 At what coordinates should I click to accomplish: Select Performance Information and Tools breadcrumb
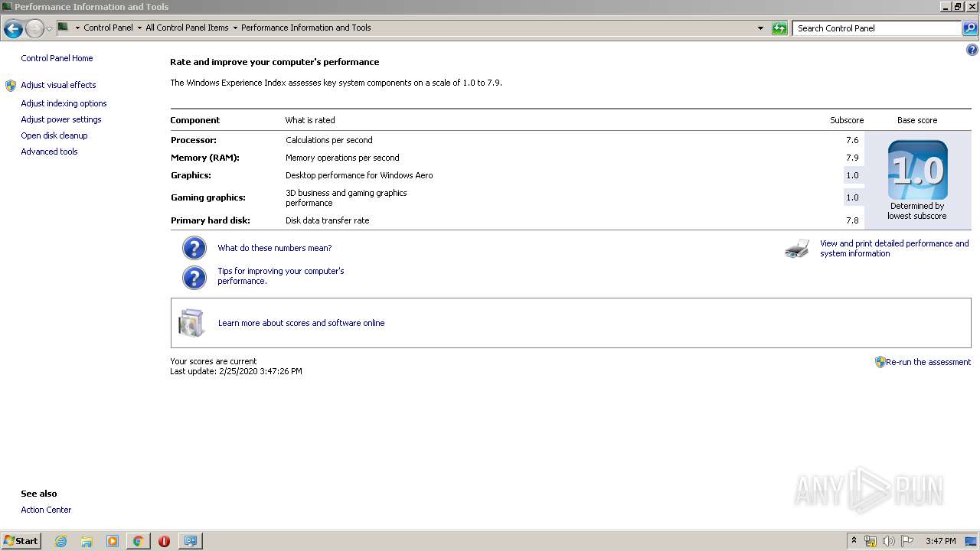coord(305,28)
